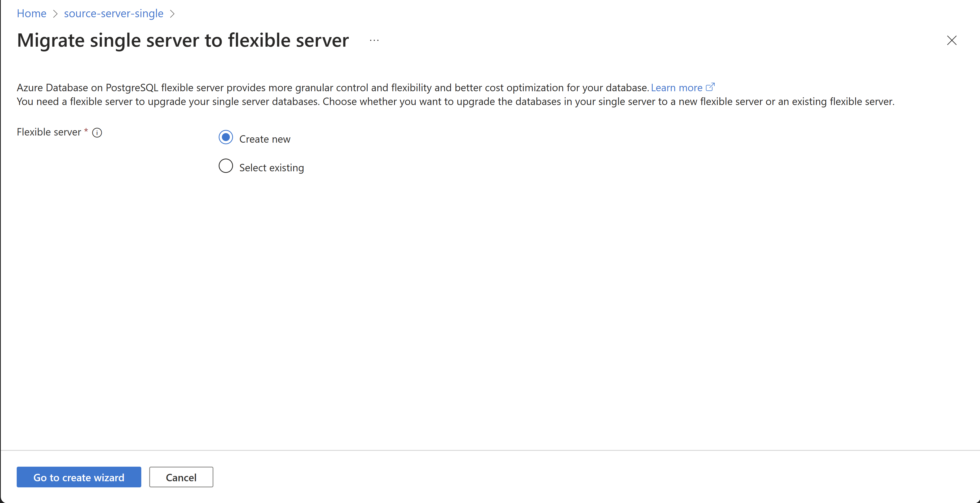Show the Flexible server info tooltip icon
Viewport: 980px width, 503px height.
[x=97, y=132]
